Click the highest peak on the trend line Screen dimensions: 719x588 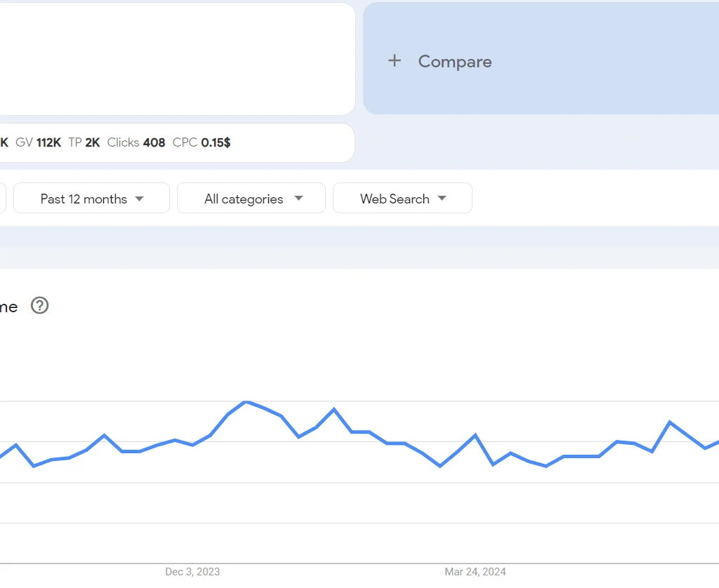246,402
